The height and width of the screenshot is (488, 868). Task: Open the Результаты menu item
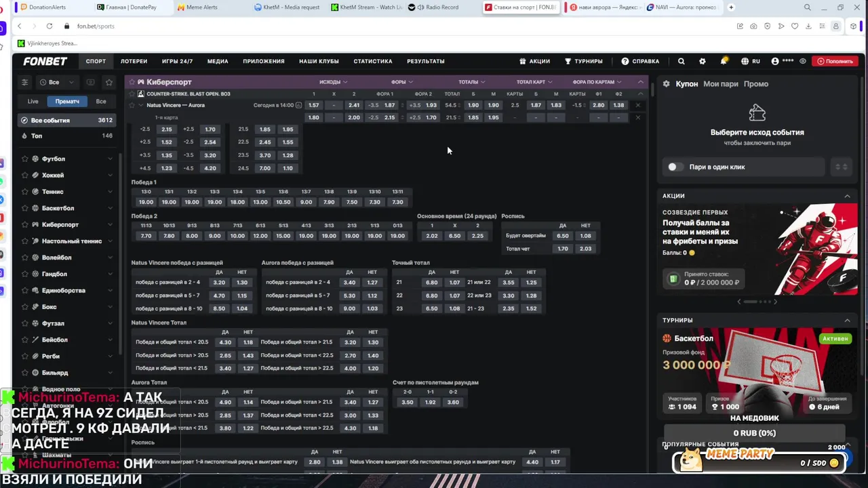(x=426, y=61)
